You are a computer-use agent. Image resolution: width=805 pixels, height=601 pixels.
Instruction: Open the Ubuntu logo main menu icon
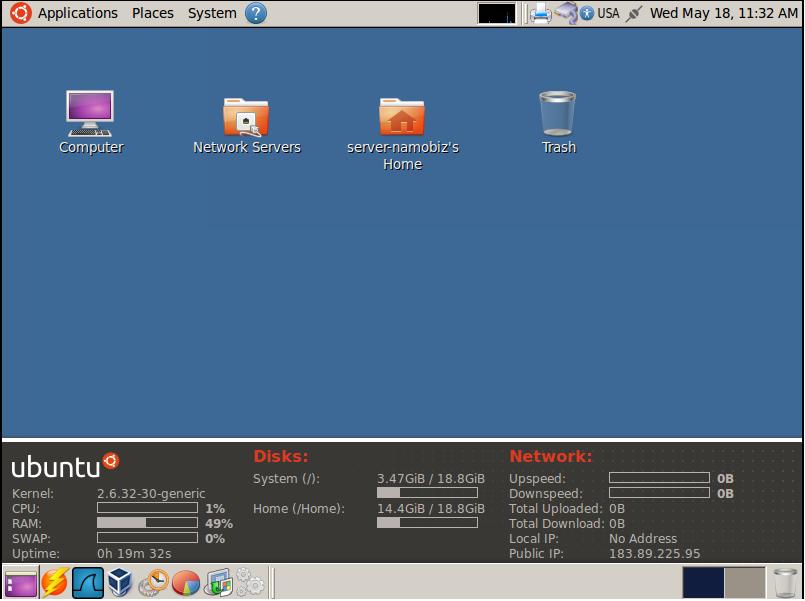pos(21,13)
